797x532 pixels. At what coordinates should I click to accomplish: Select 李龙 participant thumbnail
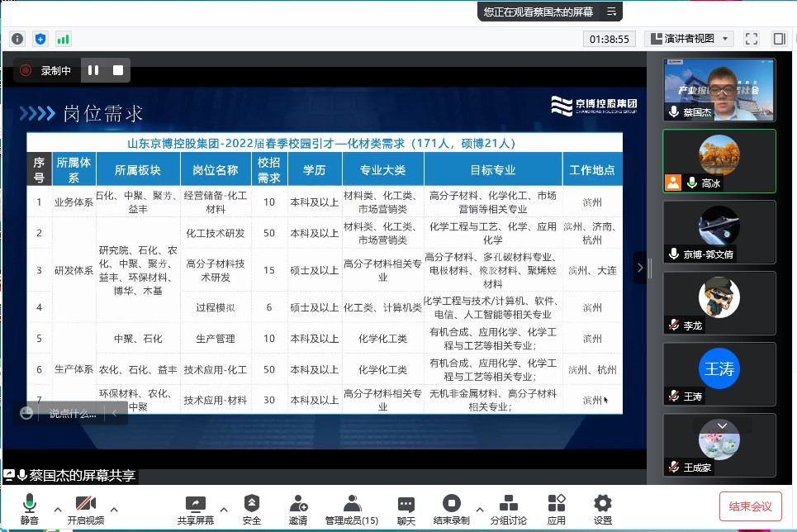click(x=719, y=303)
